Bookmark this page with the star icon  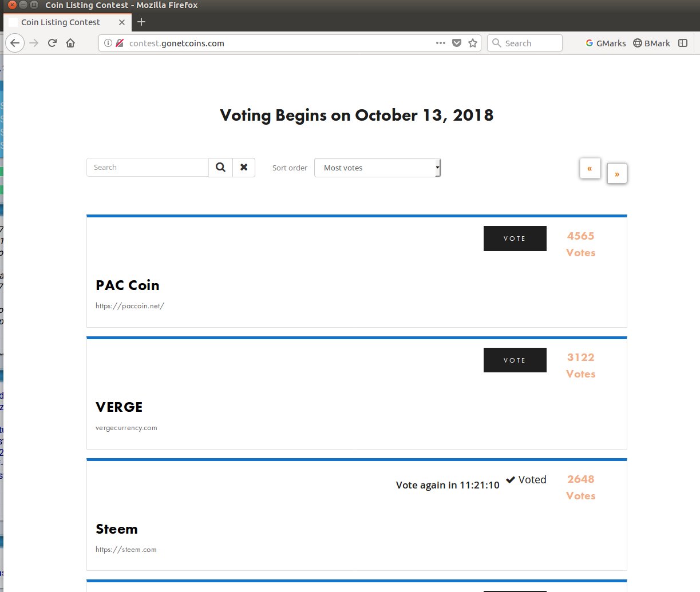point(473,43)
